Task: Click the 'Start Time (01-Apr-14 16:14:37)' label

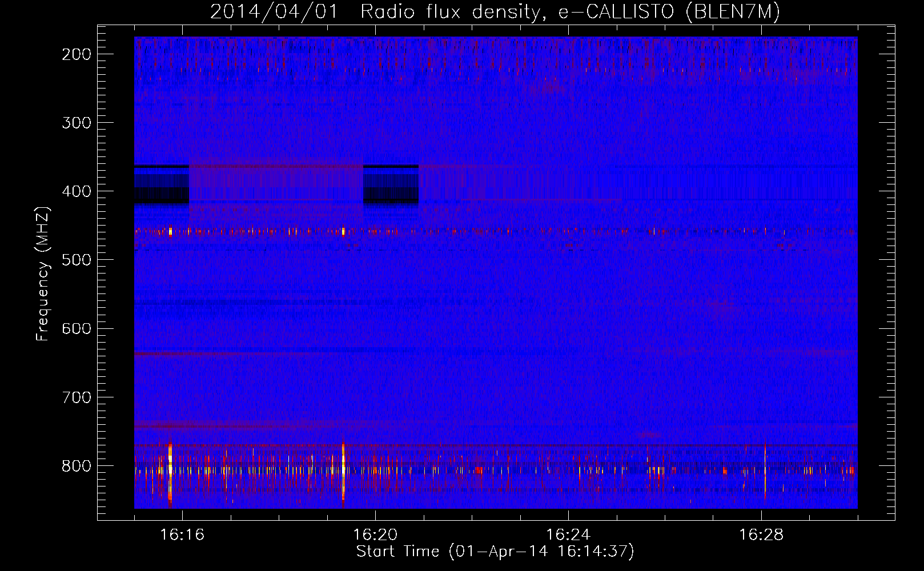Action: pos(495,552)
